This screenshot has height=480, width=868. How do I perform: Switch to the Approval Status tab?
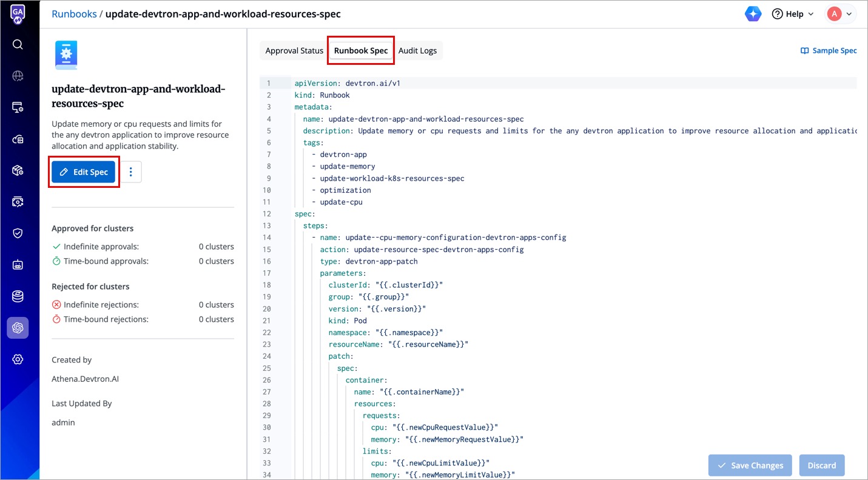(294, 50)
